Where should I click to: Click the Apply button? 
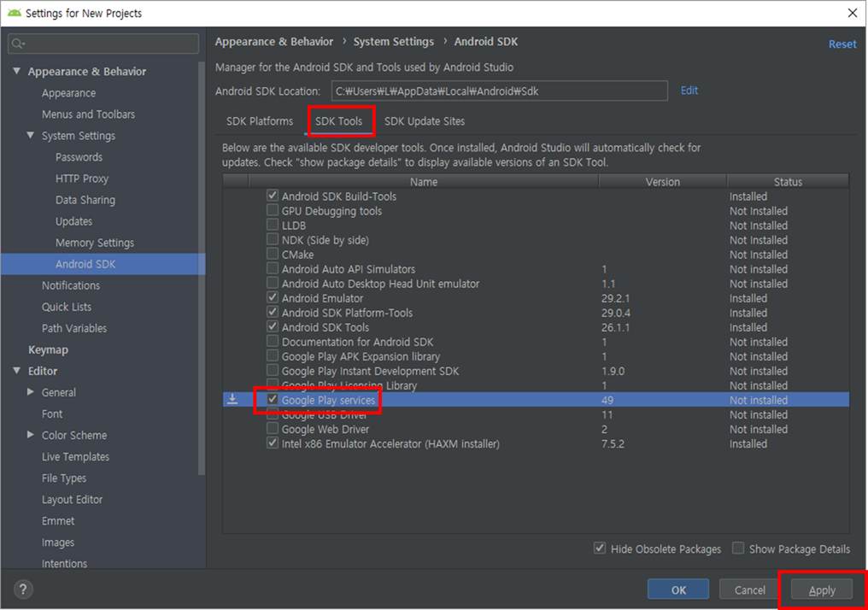(x=822, y=590)
